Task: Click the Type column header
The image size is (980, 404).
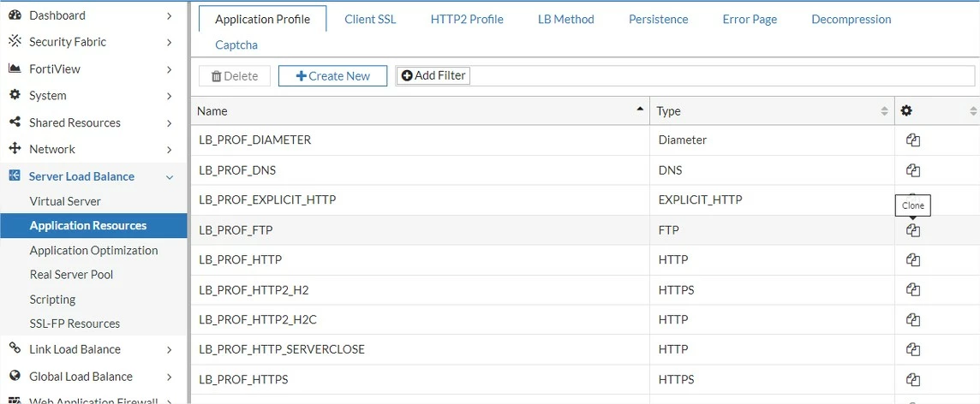Action: point(772,111)
